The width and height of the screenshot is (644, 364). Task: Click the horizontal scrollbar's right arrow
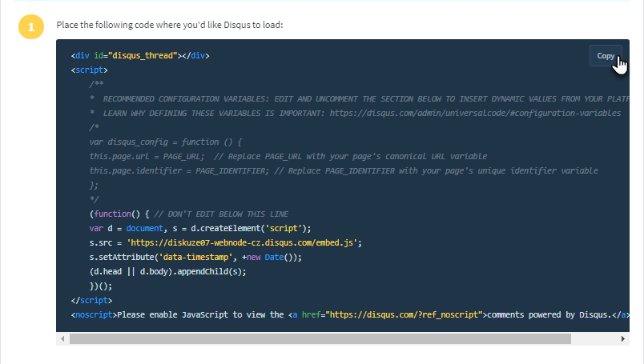coord(624,339)
